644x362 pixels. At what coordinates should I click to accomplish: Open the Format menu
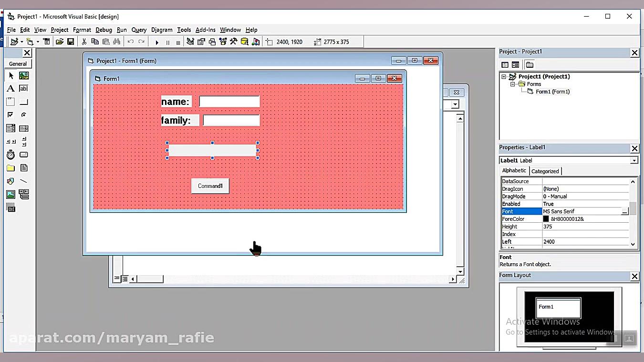82,30
